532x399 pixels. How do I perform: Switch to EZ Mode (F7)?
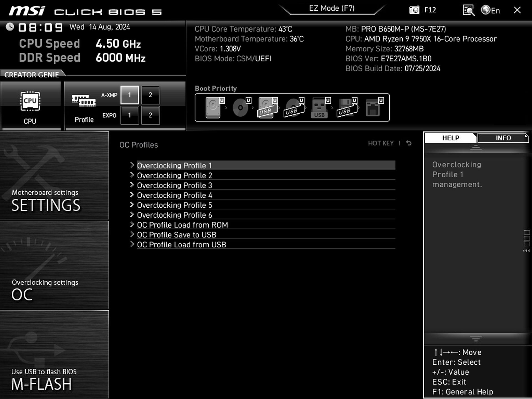[332, 8]
